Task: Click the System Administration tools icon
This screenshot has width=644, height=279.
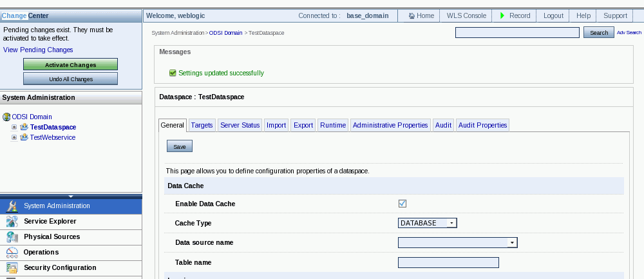Action: coord(12,206)
